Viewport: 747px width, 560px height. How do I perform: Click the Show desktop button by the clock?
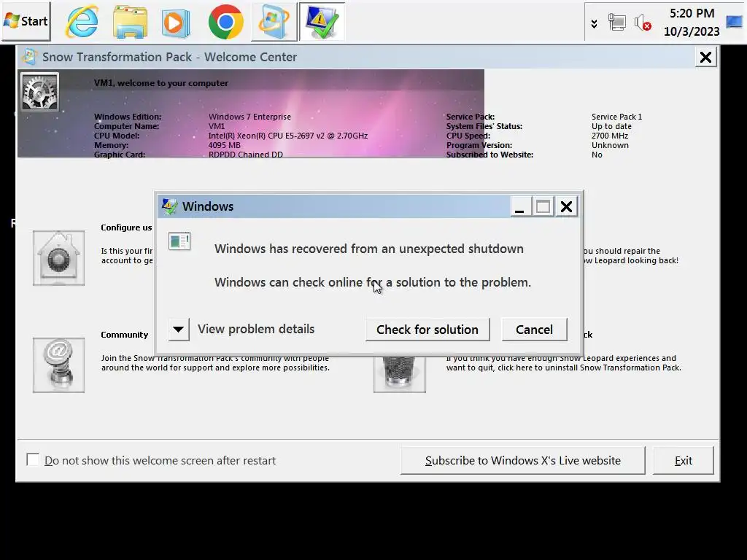pos(735,22)
